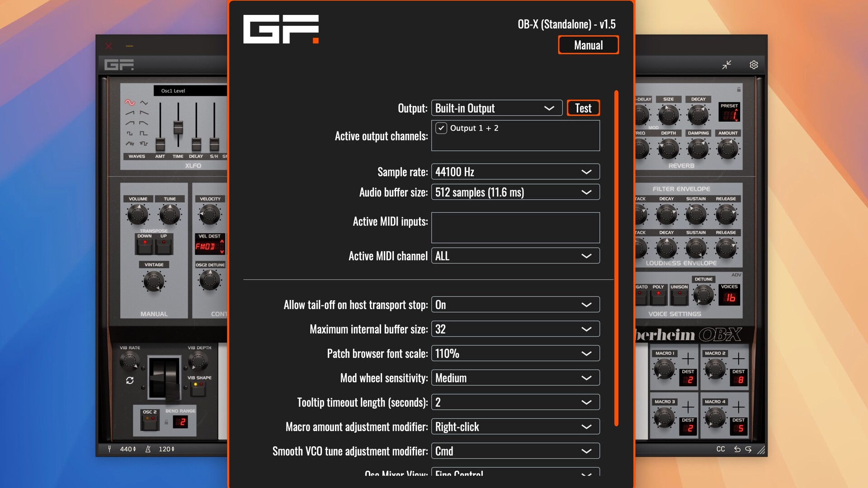Screen dimensions: 868x488
Task: Click the Bend Range value display
Action: [x=180, y=422]
